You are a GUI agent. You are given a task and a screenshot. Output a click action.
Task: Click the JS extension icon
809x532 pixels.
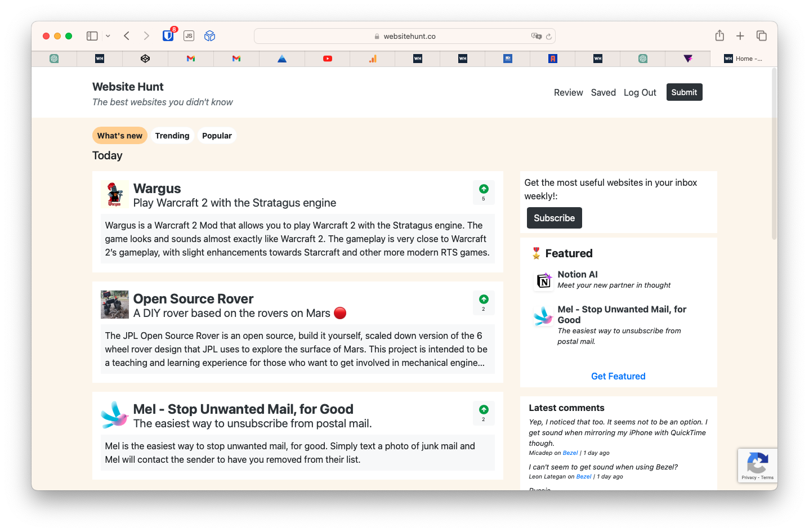click(x=189, y=36)
